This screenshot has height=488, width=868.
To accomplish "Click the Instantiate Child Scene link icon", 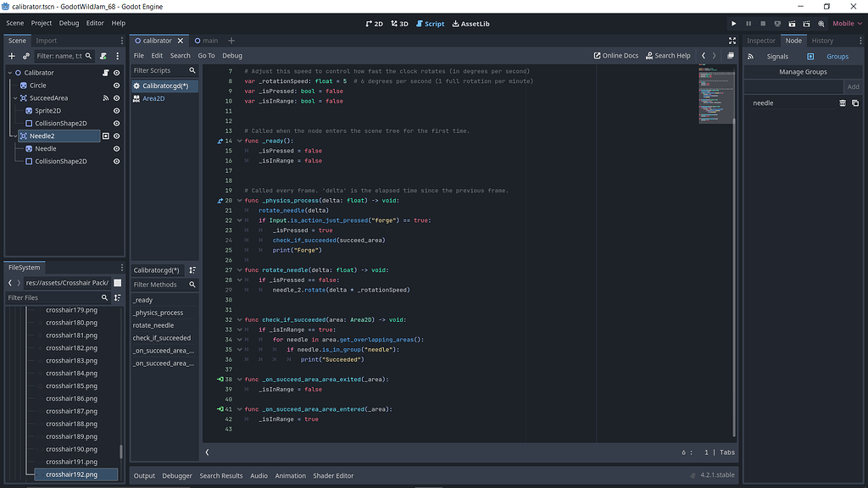I will [x=26, y=56].
